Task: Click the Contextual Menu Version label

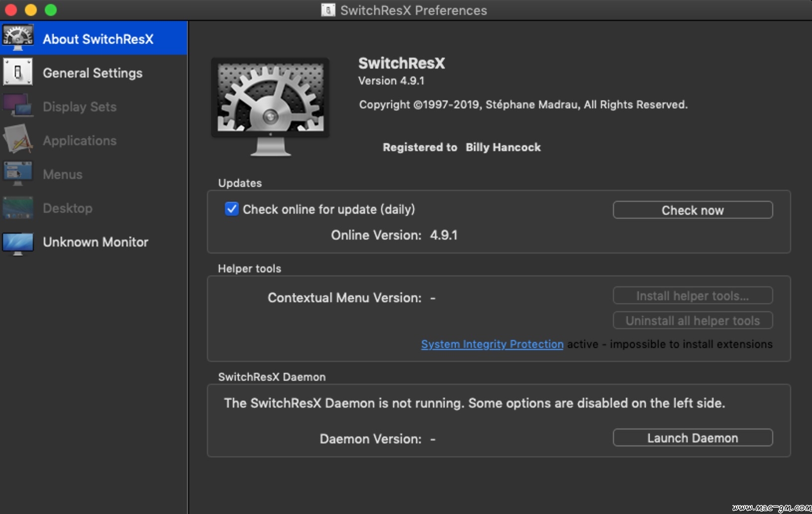Action: (344, 297)
